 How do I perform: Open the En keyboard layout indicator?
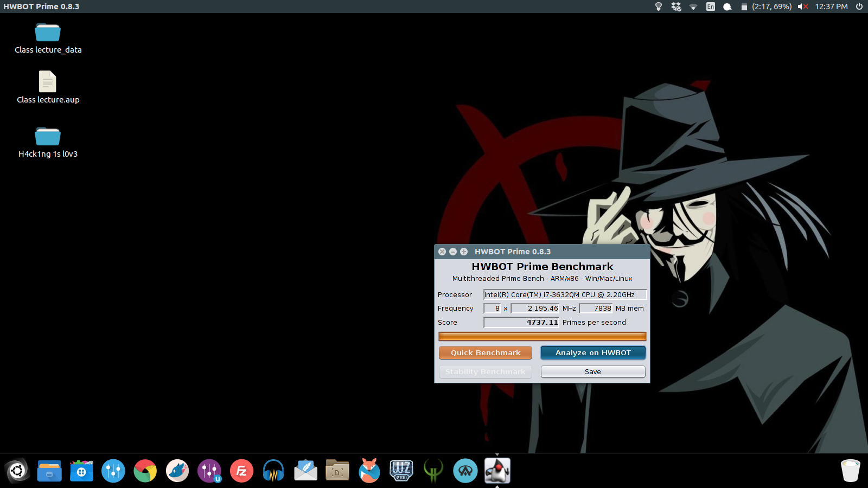click(x=711, y=7)
